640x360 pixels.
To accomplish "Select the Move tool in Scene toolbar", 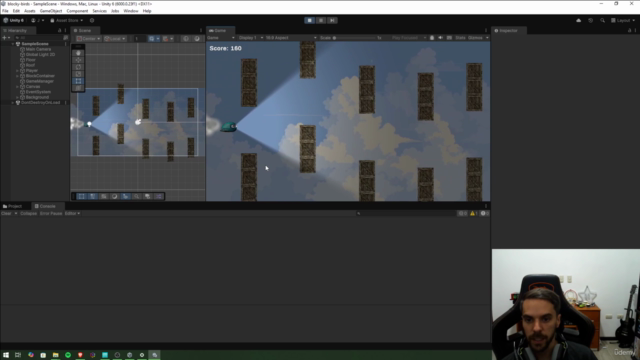I will tap(78, 60).
